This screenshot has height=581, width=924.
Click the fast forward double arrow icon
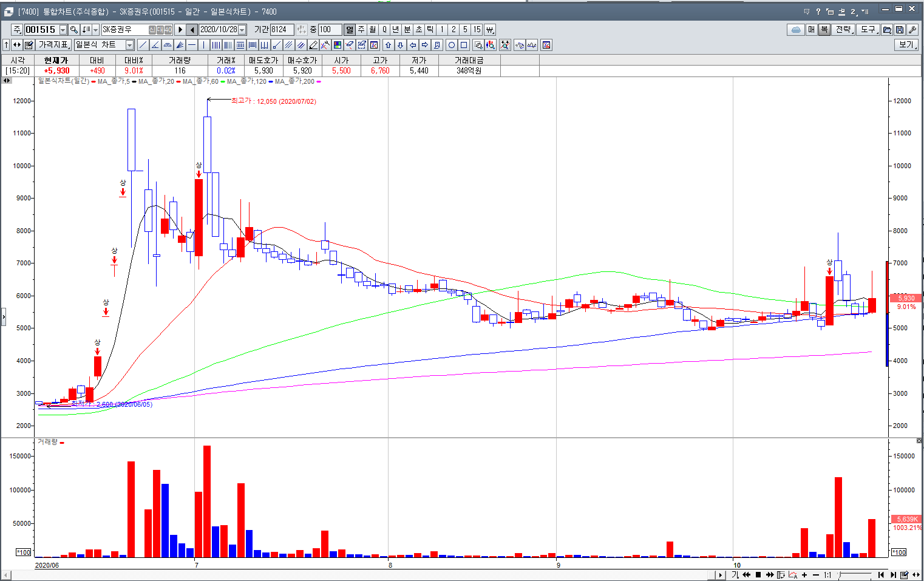[x=770, y=575]
